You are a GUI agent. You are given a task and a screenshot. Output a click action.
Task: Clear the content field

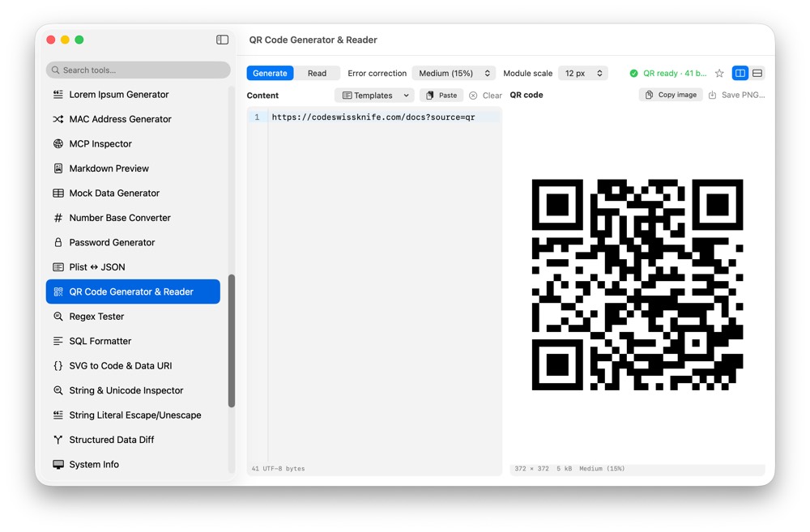pyautogui.click(x=485, y=96)
